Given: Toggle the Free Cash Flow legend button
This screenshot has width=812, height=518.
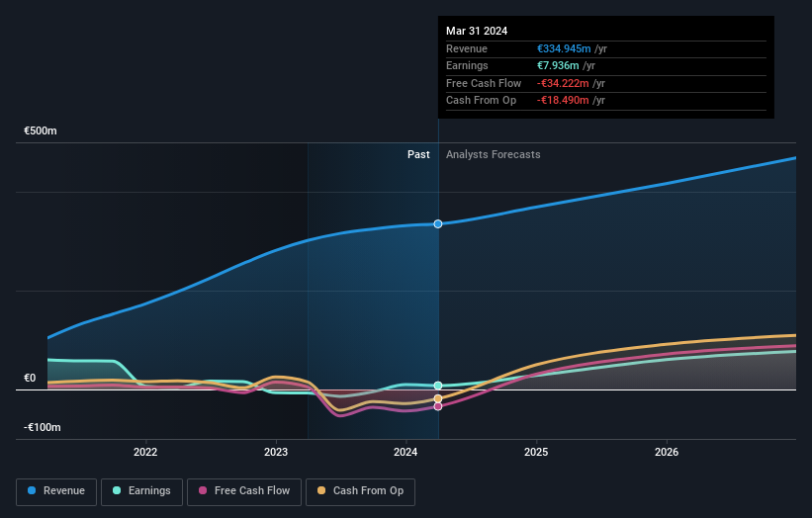Looking at the screenshot, I should [x=244, y=491].
